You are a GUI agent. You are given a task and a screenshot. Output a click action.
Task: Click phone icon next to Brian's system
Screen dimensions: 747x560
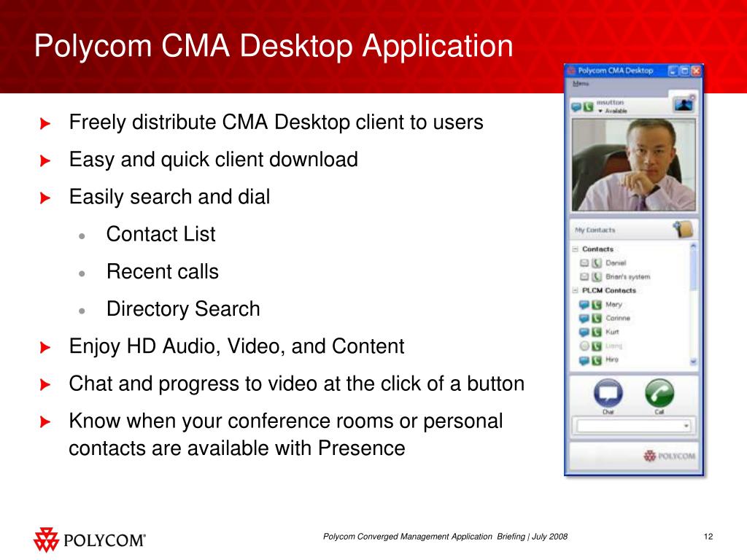pos(597,276)
